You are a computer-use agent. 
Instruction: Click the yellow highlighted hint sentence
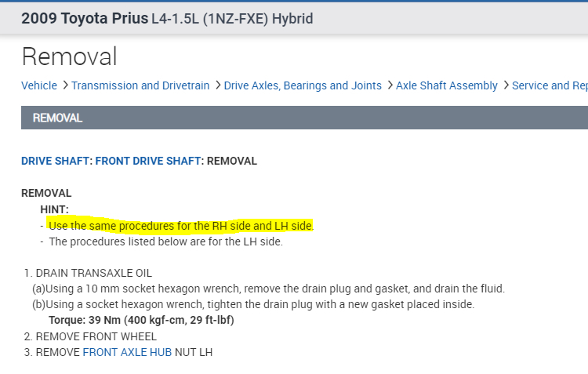181,226
